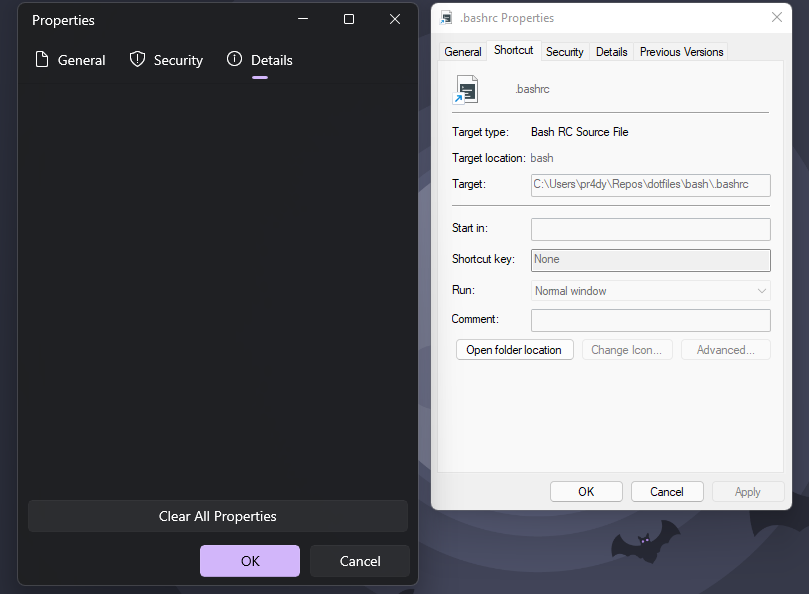Screen dimensions: 809x594
Task: Click the Comment text field
Action: coord(651,320)
